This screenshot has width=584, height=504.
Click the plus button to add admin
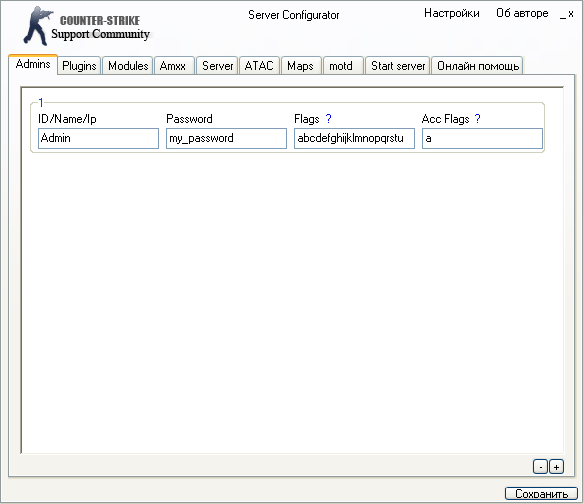point(556,467)
